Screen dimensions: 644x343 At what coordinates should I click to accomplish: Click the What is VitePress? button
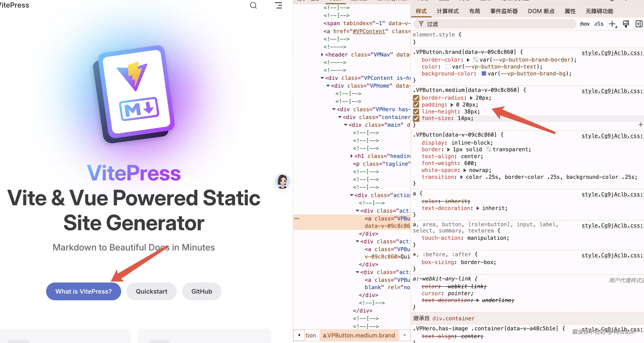point(84,291)
